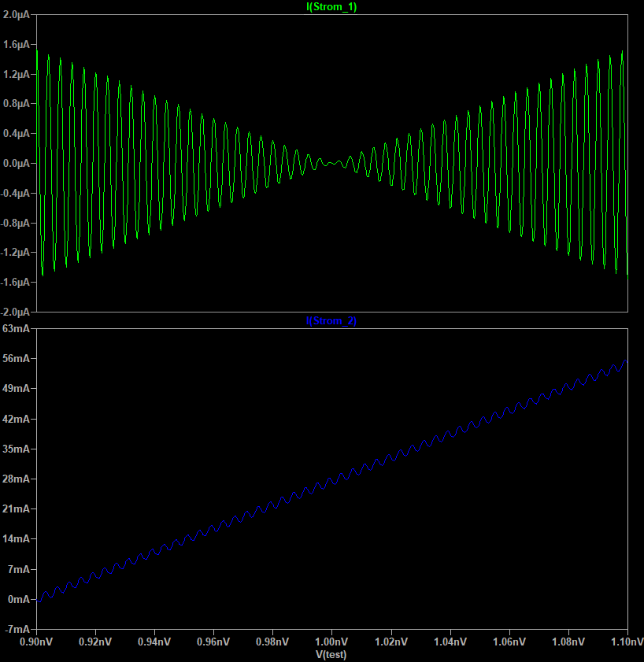
Task: Click the 49mA vertical axis label
Action: [x=16, y=388]
